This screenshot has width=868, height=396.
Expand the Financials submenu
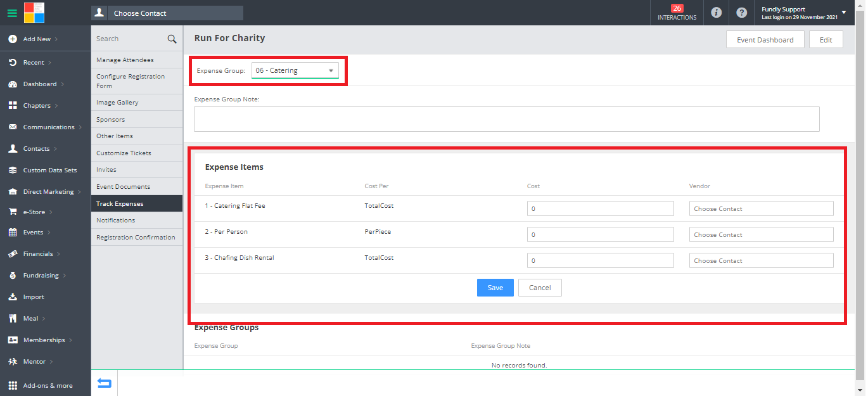(x=59, y=254)
